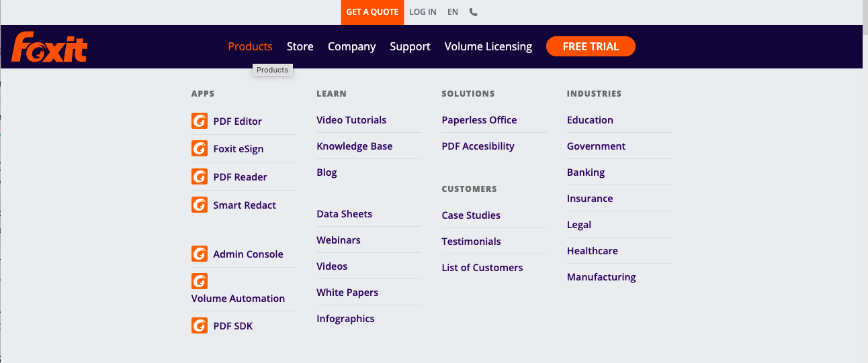The image size is (868, 363).
Task: Open the Smart Redact link
Action: coord(245,205)
